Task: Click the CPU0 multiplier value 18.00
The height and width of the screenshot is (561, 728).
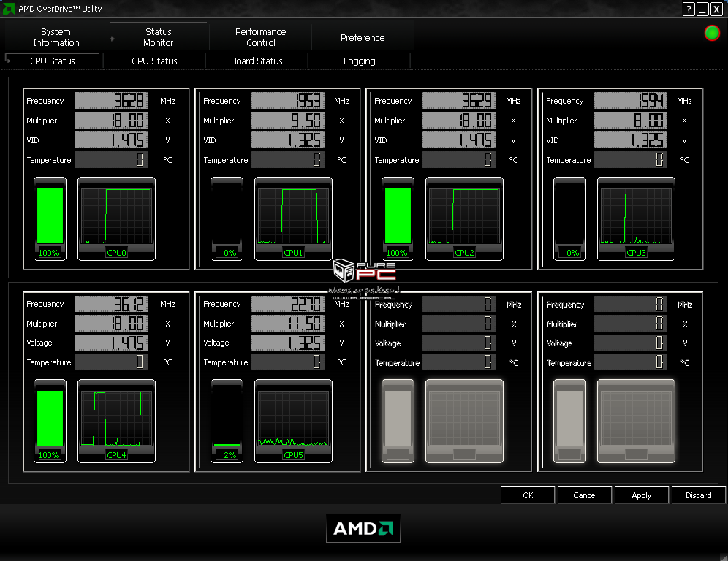Action: tap(111, 121)
